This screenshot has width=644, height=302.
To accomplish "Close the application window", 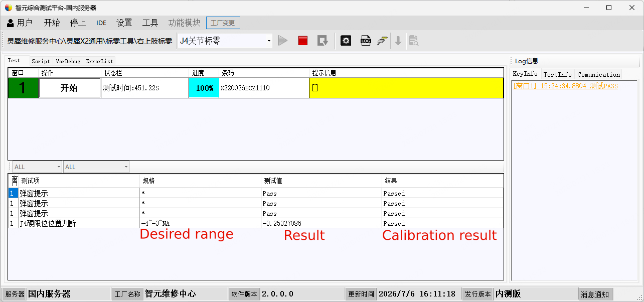I will [631, 8].
